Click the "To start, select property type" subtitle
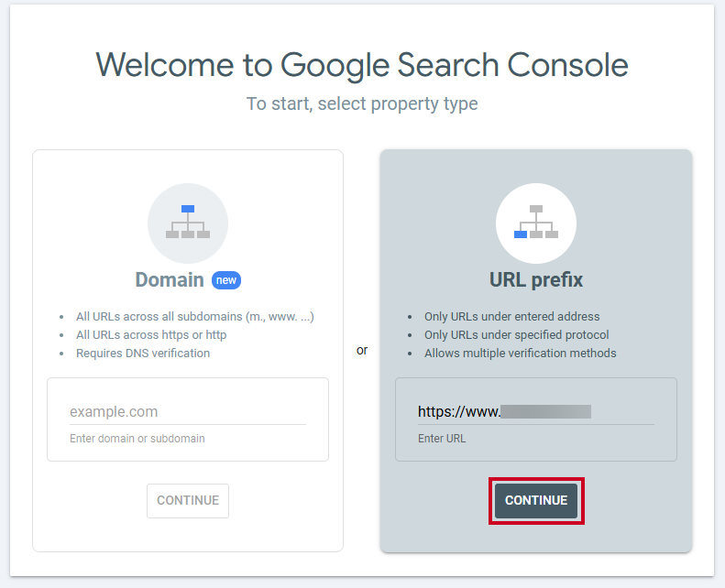The height and width of the screenshot is (588, 725). [x=362, y=103]
